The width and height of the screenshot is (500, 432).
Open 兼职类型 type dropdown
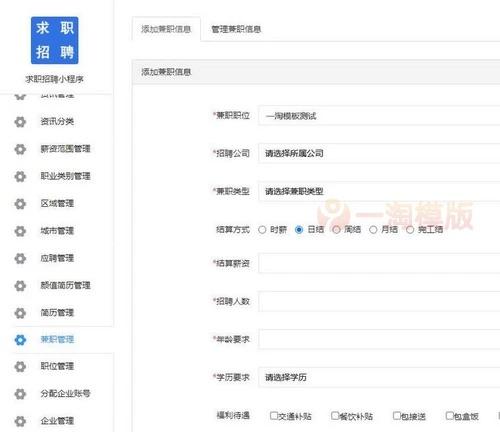(x=379, y=191)
